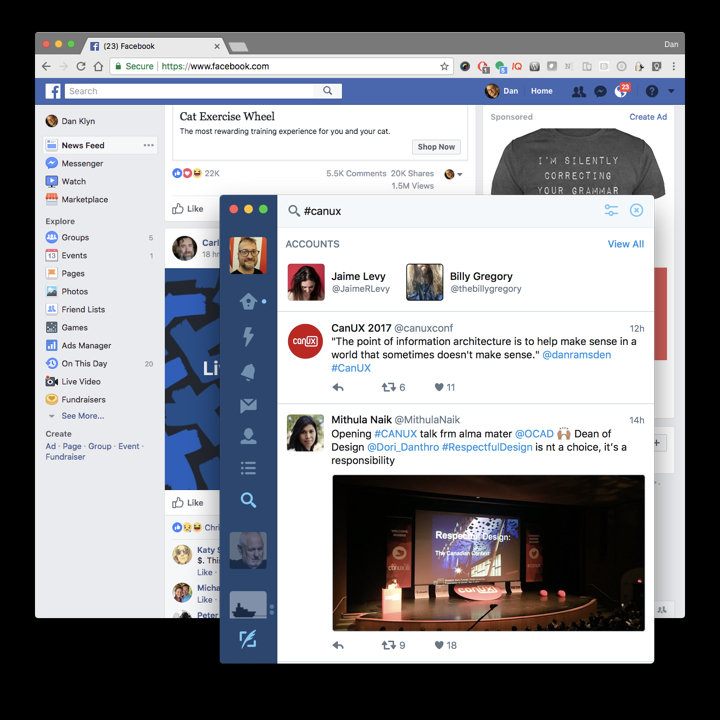Open Facebook Quick Help question mark
Screen dimensions: 720x720
(x=652, y=91)
